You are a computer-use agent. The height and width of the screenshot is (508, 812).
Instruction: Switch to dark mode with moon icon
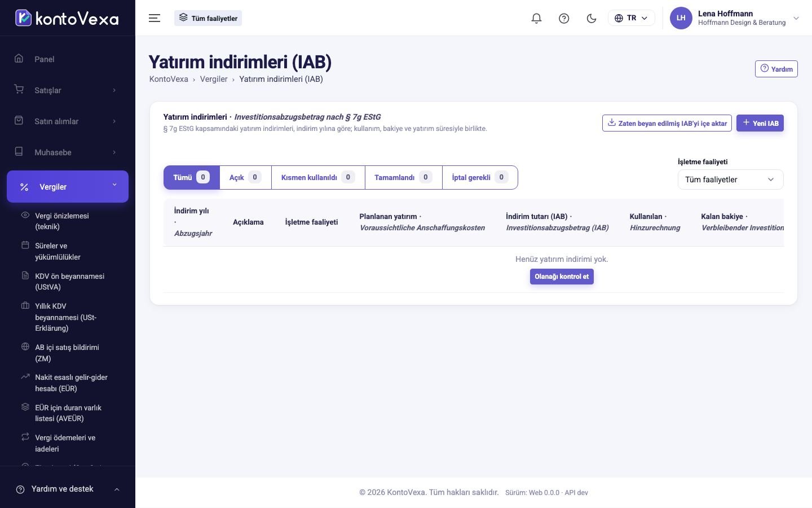point(592,18)
